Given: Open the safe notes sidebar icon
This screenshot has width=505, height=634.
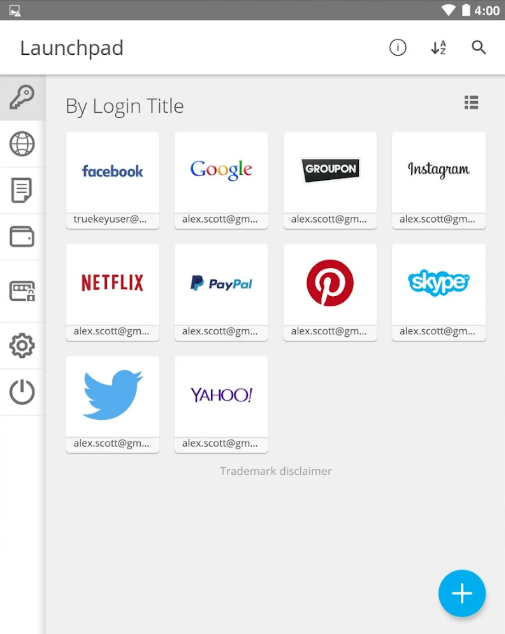Looking at the screenshot, I should point(22,190).
